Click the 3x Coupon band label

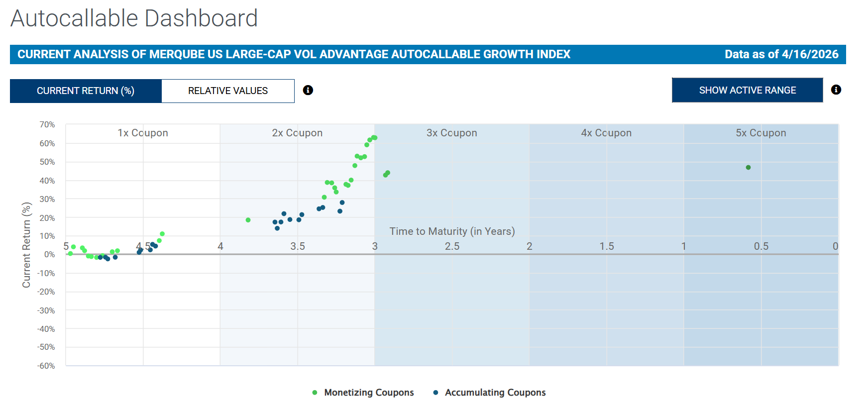click(451, 133)
